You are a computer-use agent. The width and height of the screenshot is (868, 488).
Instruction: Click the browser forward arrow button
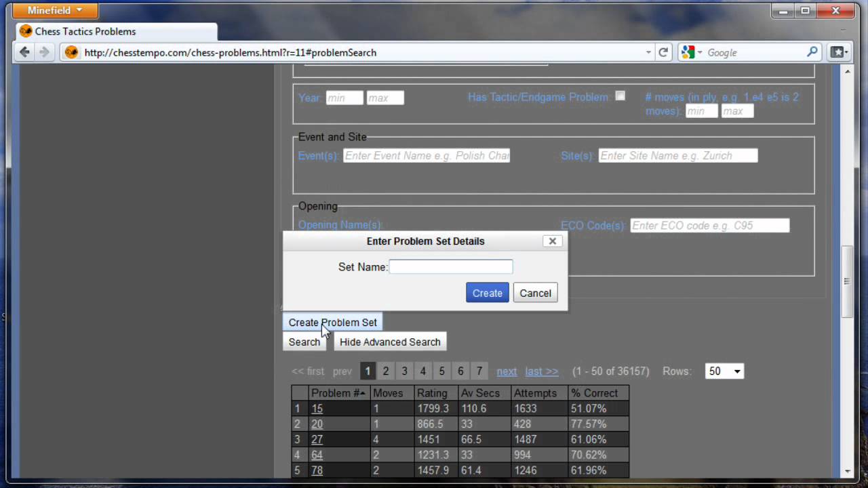click(44, 52)
